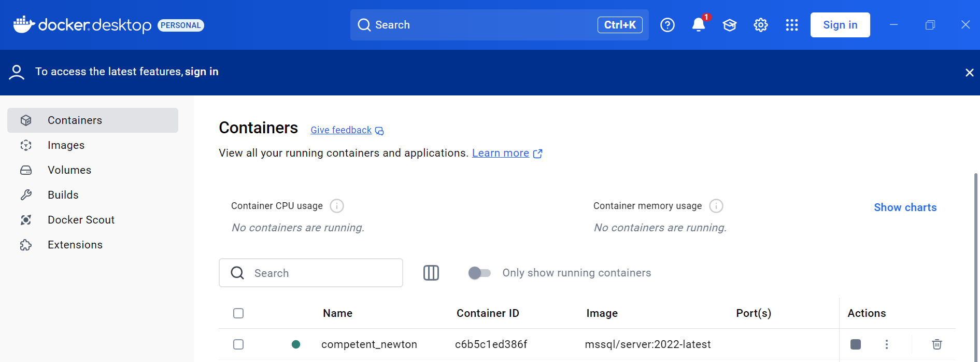Click the PERSONAL plan badge
Viewport: 980px width, 362px height.
coord(181,25)
